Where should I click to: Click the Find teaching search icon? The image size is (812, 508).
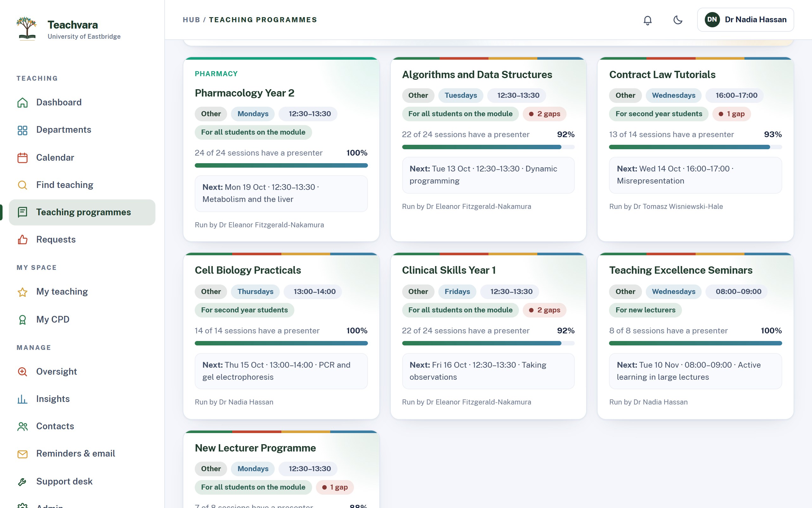(23, 185)
